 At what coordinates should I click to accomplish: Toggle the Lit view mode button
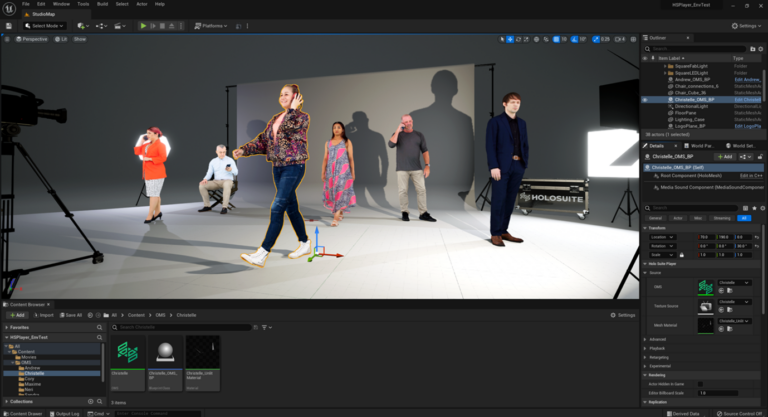(62, 39)
